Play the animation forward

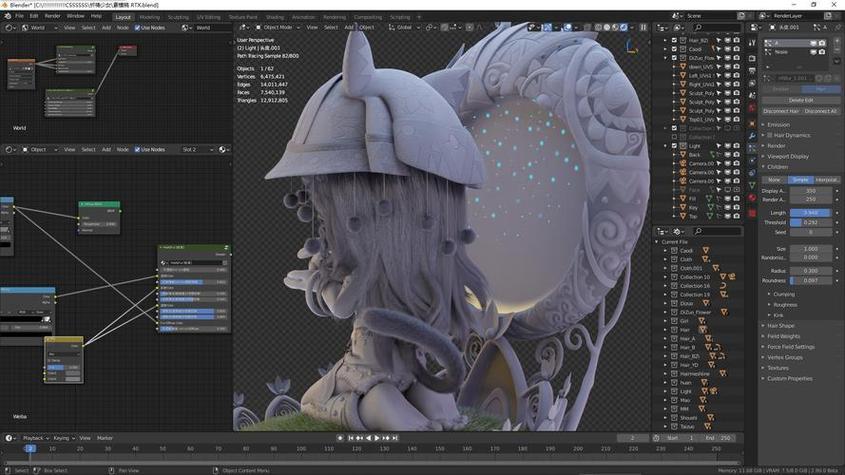pyautogui.click(x=377, y=438)
